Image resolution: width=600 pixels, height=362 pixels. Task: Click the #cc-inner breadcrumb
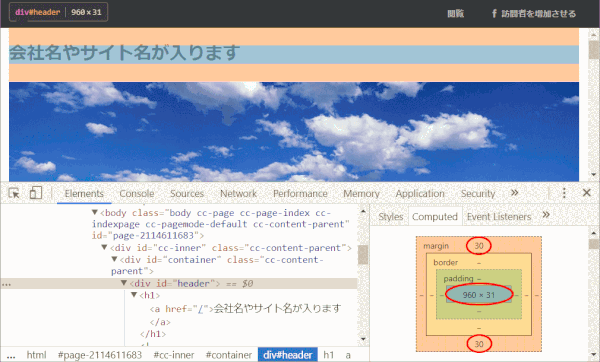(x=174, y=355)
